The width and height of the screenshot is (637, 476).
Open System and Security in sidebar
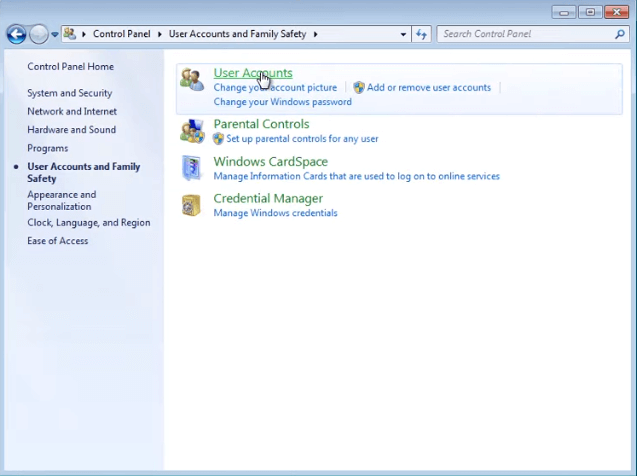[x=69, y=93]
